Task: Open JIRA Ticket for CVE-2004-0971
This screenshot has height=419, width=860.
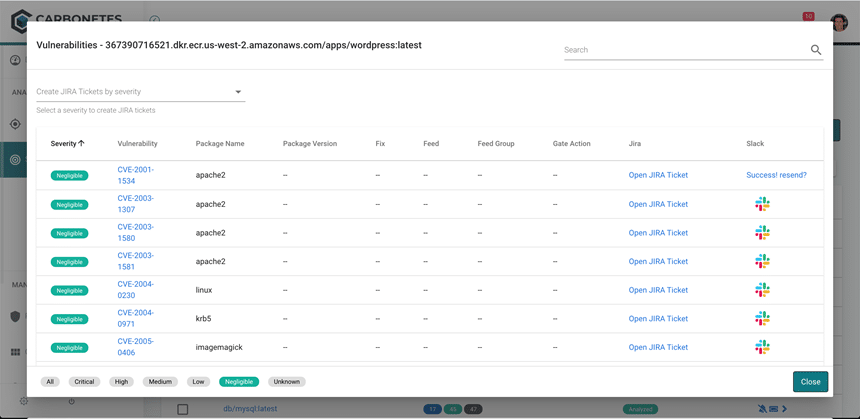Action: tap(658, 318)
